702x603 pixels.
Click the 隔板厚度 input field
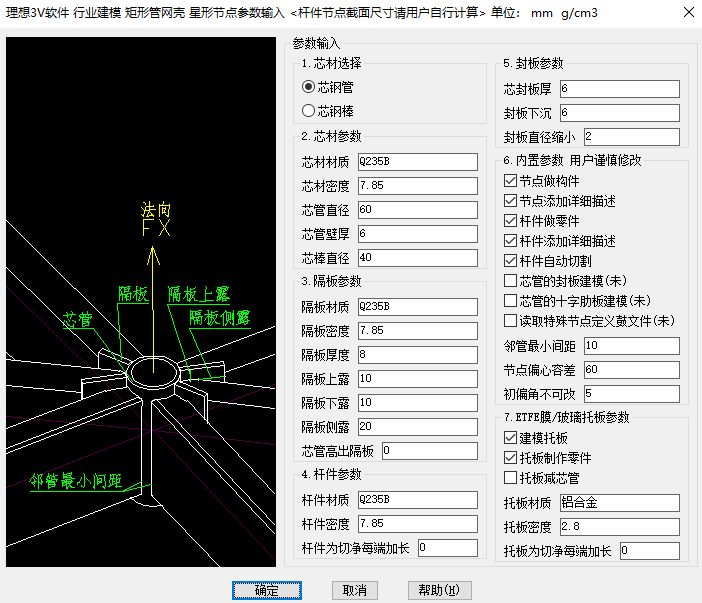(x=418, y=355)
